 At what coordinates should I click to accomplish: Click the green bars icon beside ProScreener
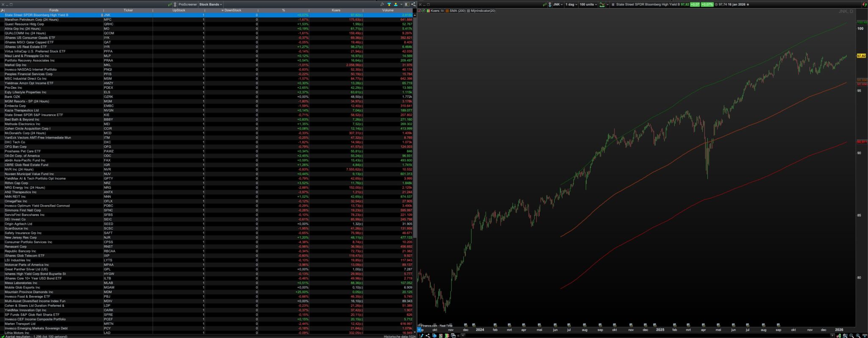coord(170,5)
